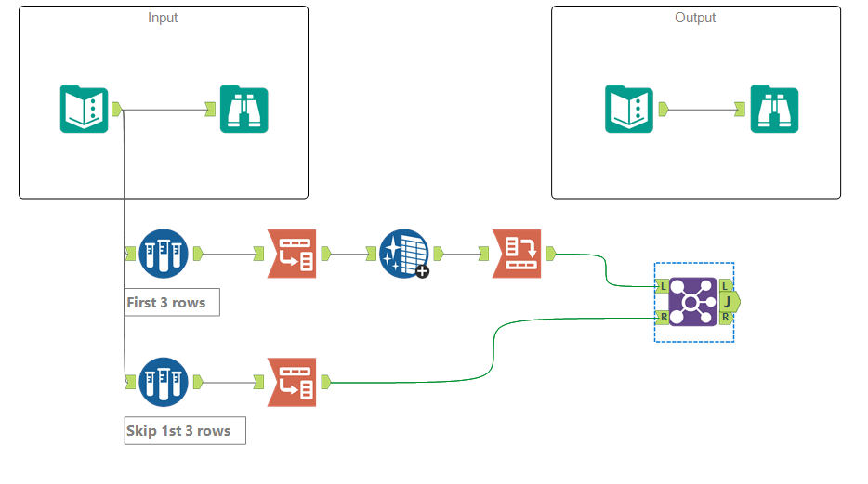
Task: Select the Multi-Field Formula tool
Action: click(x=404, y=254)
